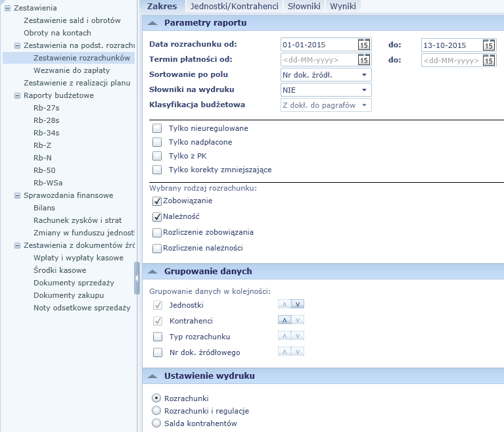Open Rb-N budget report

click(x=43, y=158)
